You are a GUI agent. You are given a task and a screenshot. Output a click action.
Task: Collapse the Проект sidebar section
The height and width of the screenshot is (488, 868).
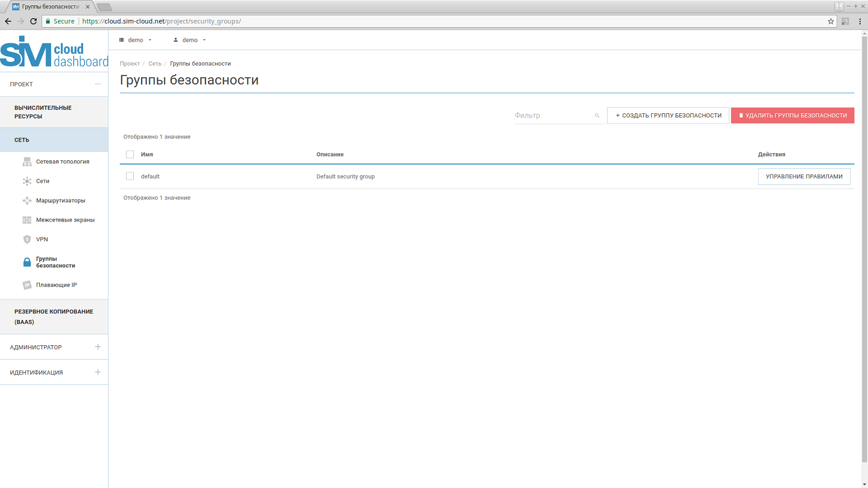click(x=98, y=84)
